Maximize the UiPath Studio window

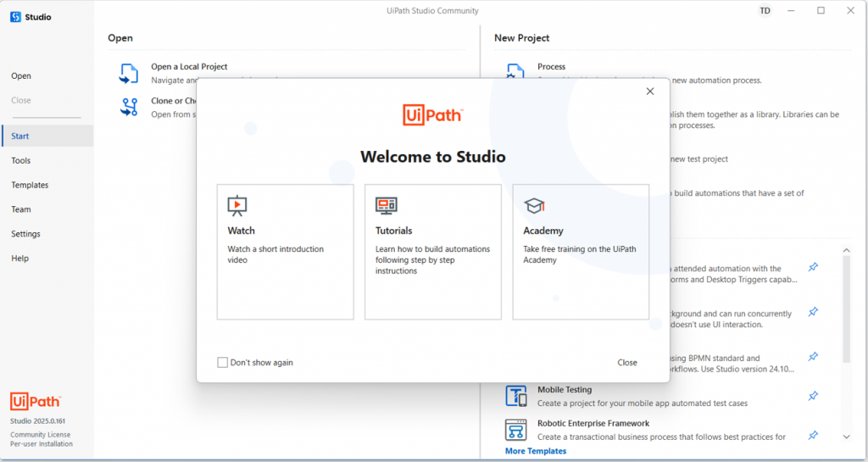[x=821, y=10]
